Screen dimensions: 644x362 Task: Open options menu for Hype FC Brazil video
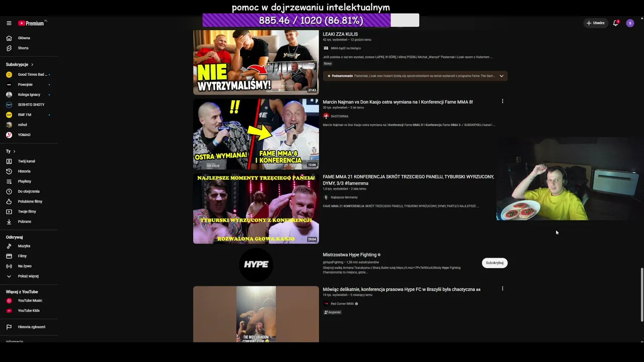pos(502,289)
